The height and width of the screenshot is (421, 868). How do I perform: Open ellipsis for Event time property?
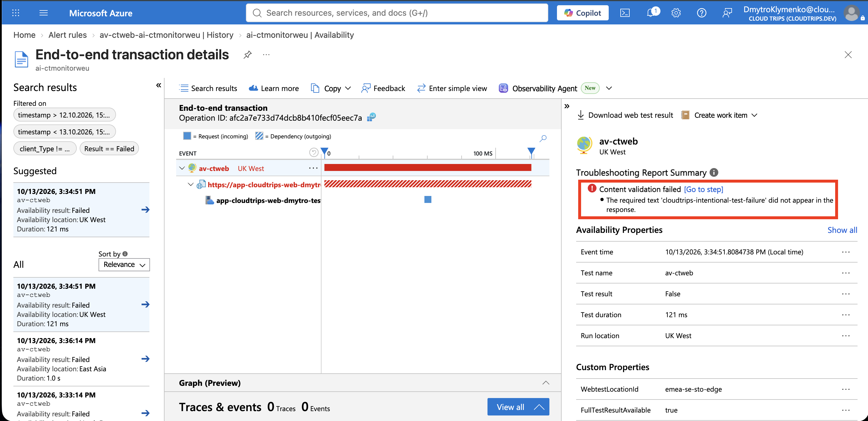coord(846,252)
